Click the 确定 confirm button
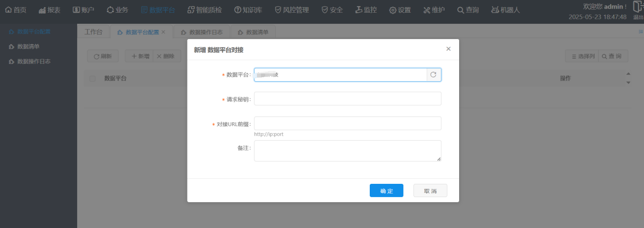Screen dimensions: 644x228 pyautogui.click(x=387, y=190)
